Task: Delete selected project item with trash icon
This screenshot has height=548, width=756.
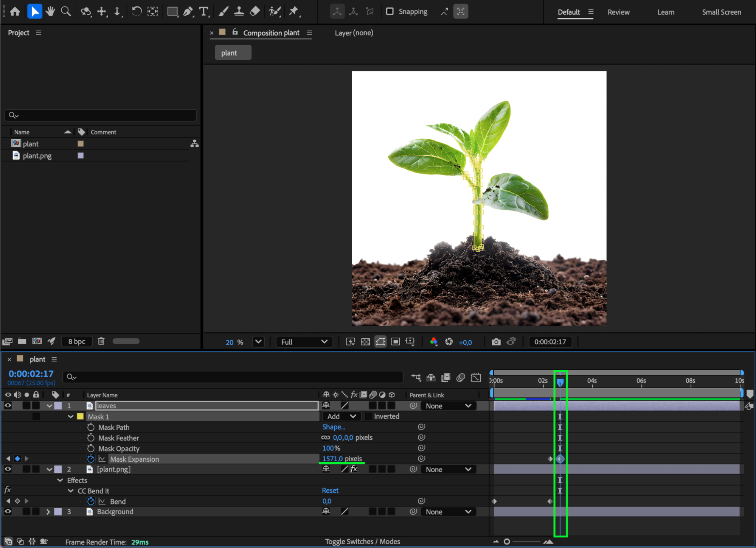Action: (x=101, y=341)
